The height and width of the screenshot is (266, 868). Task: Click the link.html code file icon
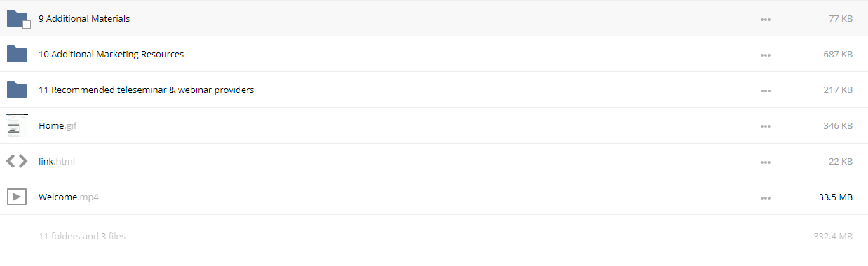(x=17, y=161)
